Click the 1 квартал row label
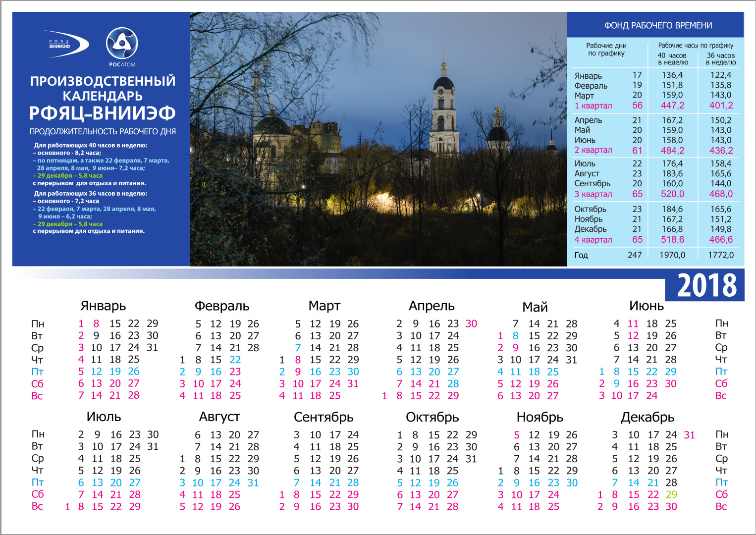This screenshot has width=756, height=535. pyautogui.click(x=593, y=106)
